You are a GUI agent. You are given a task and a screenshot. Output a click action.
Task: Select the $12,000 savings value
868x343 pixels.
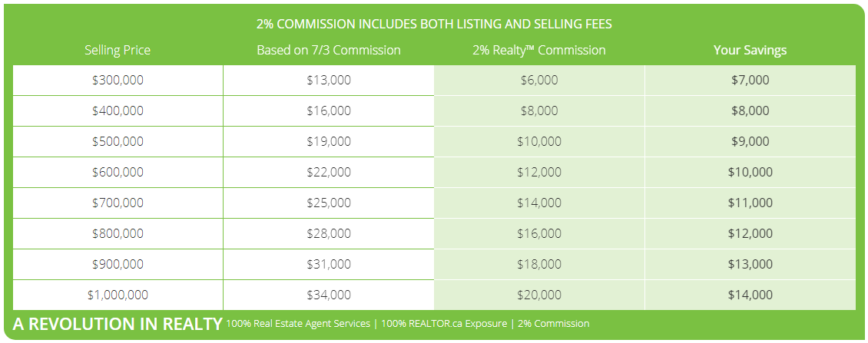pos(750,233)
